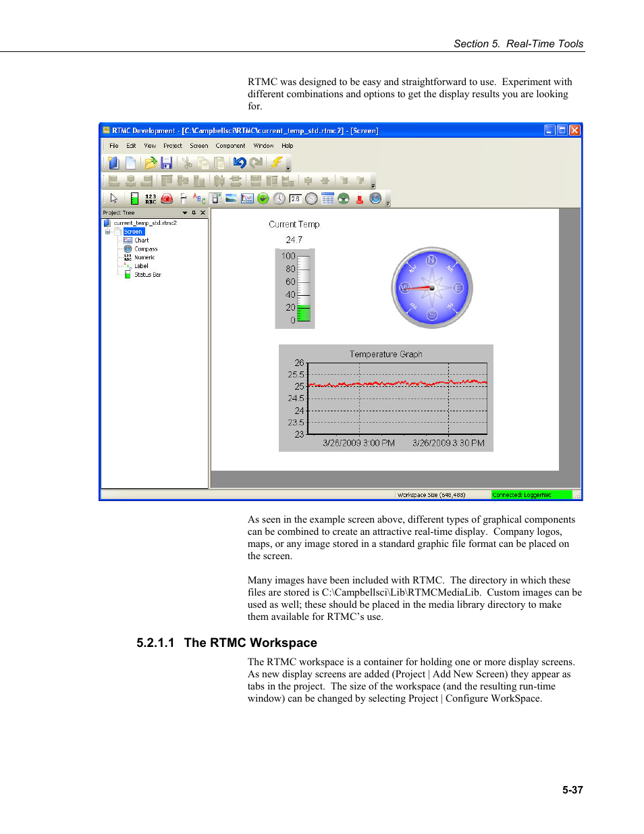Select the Clock component tool
This screenshot has height=834, width=644.
279,199
